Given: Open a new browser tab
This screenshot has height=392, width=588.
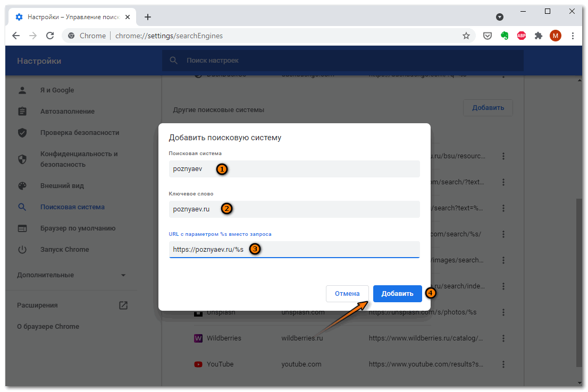Looking at the screenshot, I should (x=148, y=17).
